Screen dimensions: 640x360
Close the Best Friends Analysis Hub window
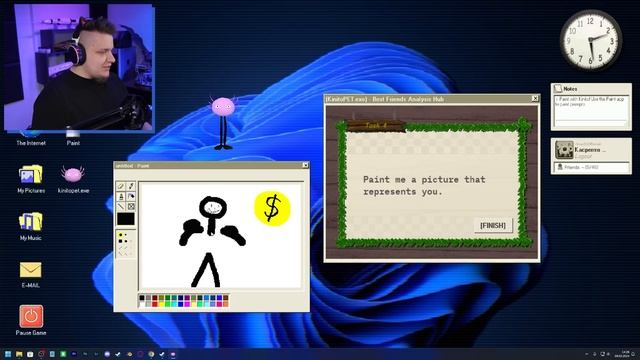pos(535,99)
